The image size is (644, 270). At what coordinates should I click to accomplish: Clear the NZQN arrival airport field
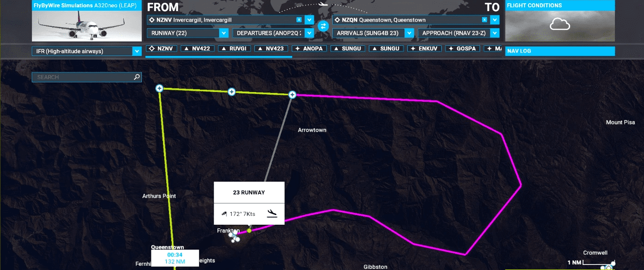click(484, 20)
